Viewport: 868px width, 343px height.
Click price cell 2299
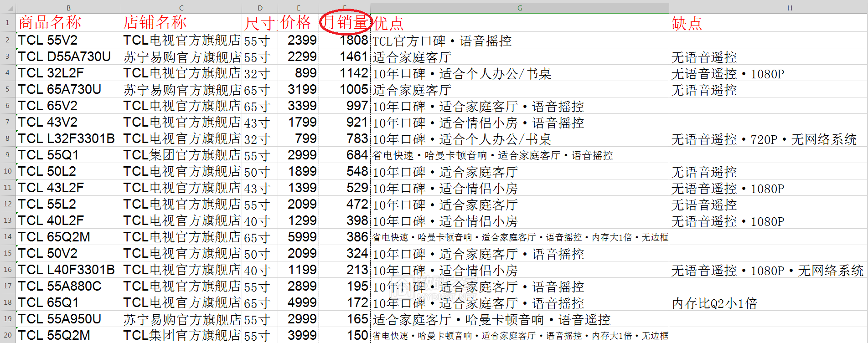pyautogui.click(x=299, y=56)
